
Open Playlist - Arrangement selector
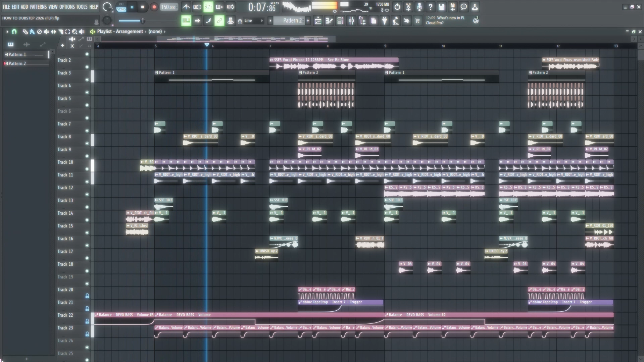pos(120,31)
